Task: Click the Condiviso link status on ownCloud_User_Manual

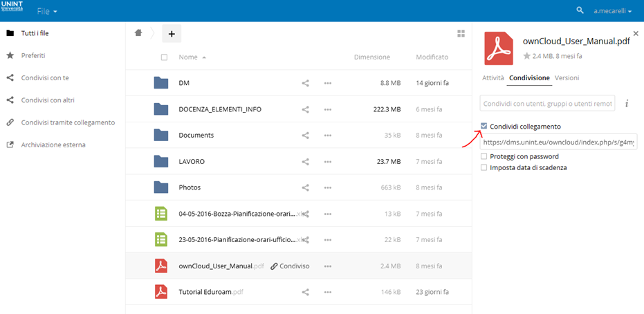Action: (x=290, y=266)
